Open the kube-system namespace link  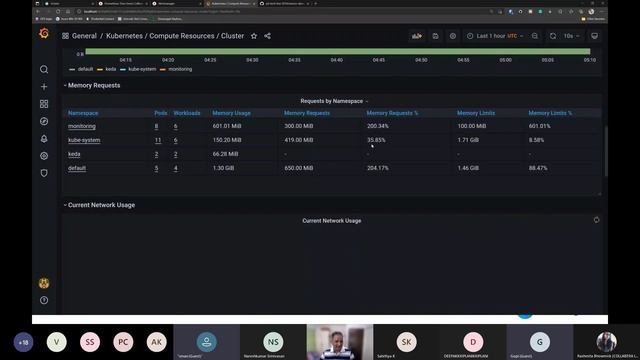pyautogui.click(x=84, y=140)
